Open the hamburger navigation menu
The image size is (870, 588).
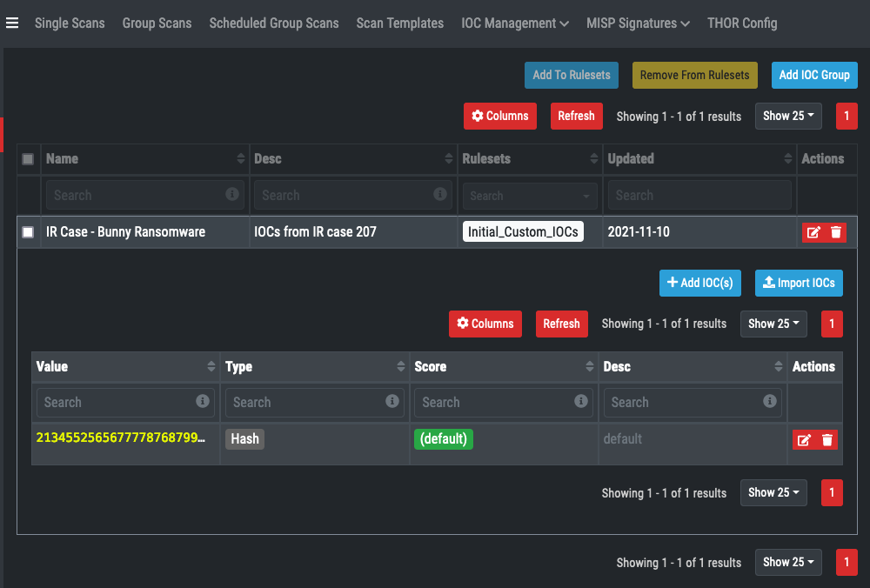[12, 23]
